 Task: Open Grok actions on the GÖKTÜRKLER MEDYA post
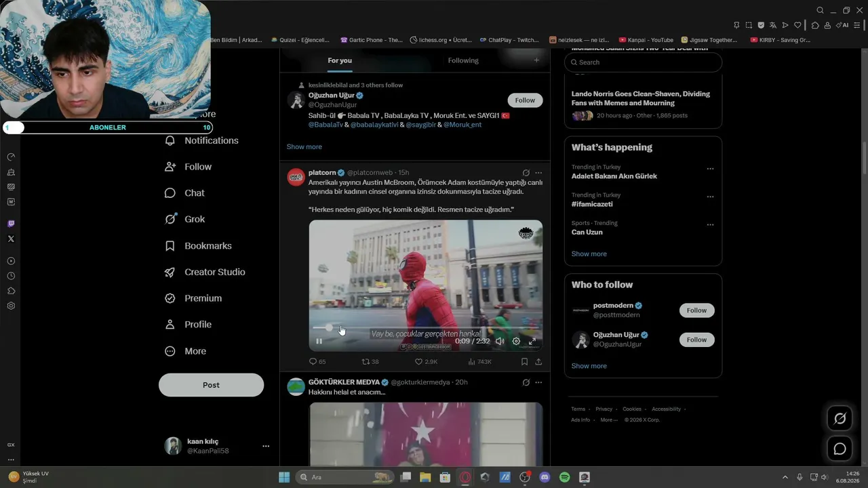click(x=526, y=382)
